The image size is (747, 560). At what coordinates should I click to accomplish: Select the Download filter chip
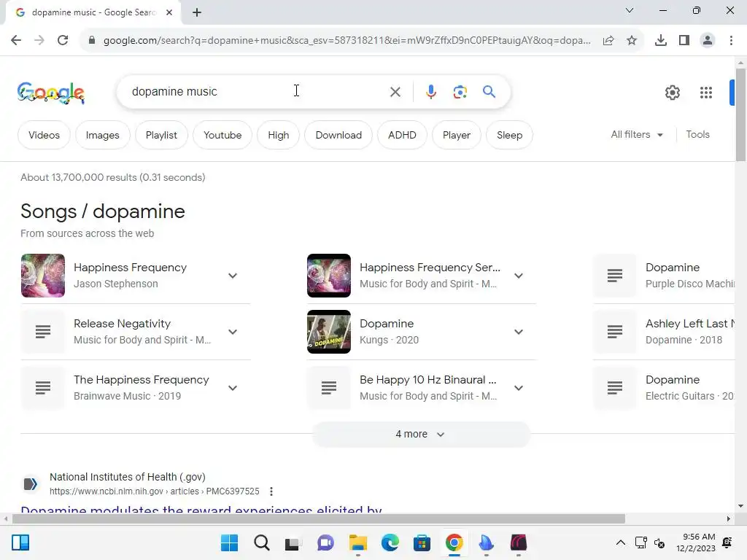[x=338, y=135]
